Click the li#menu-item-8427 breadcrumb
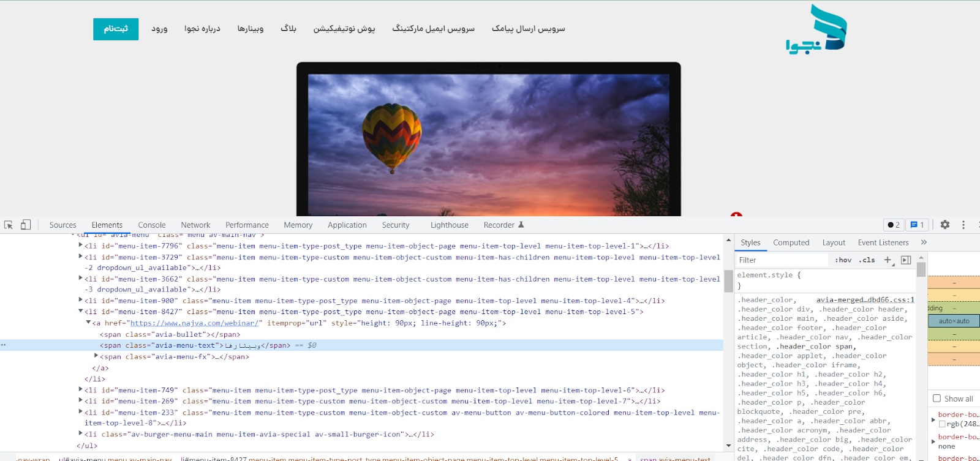This screenshot has width=980, height=461. coord(399,459)
